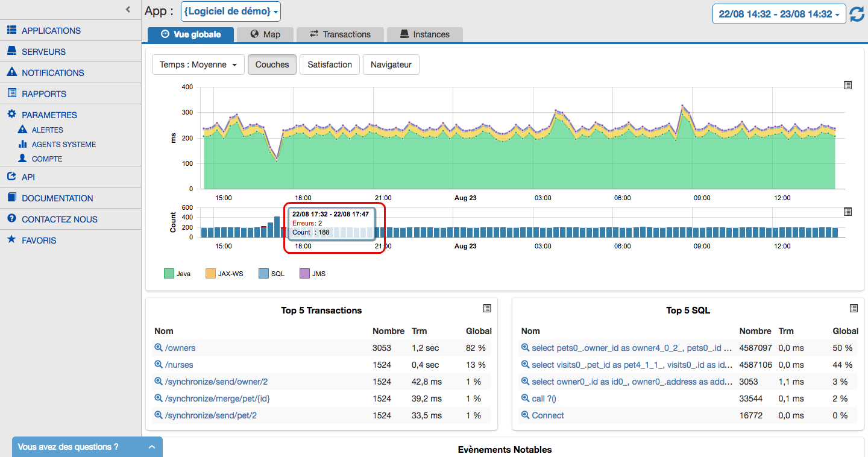
Task: Open table view icon of response-time chart
Action: [848, 86]
